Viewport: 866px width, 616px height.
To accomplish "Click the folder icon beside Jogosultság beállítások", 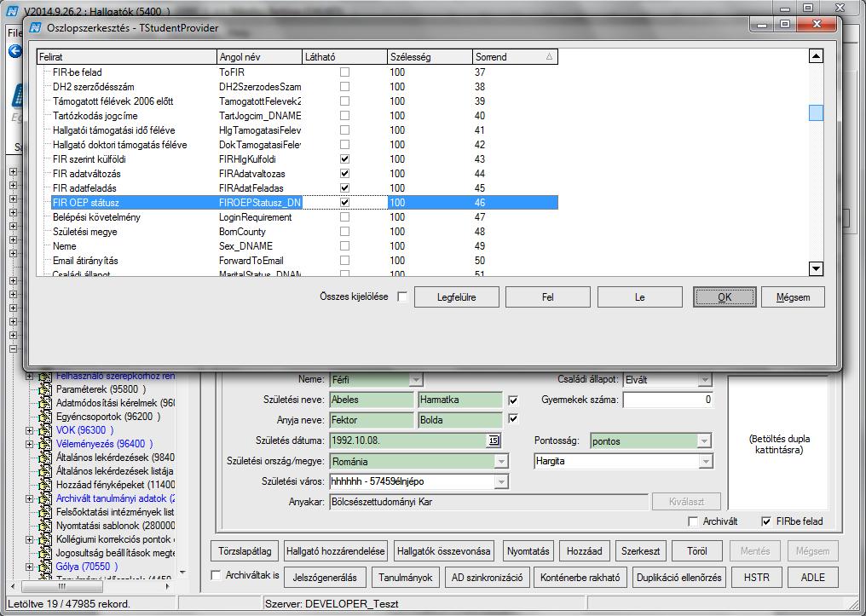I will click(44, 552).
